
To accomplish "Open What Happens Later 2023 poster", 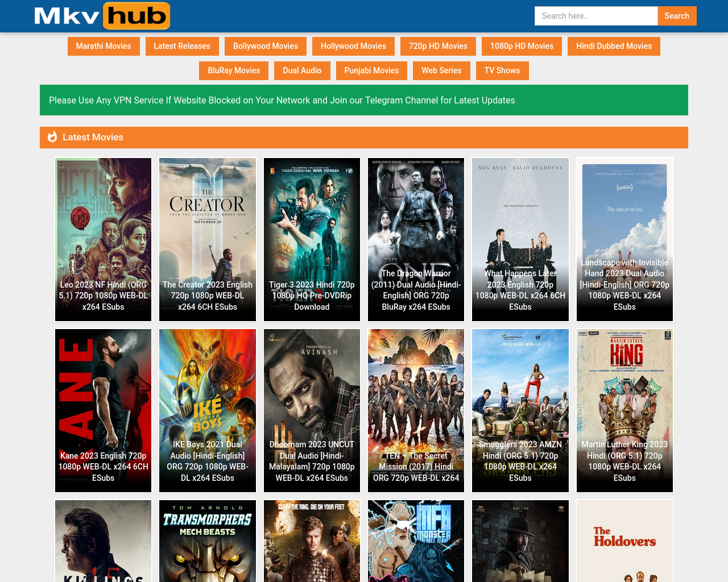I will pos(520,240).
